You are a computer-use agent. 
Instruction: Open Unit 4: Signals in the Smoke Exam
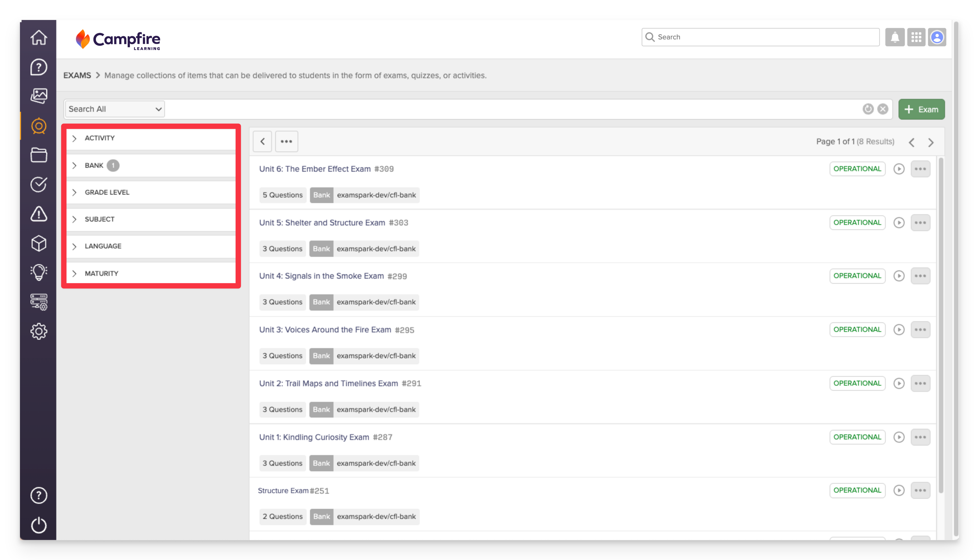[321, 276]
